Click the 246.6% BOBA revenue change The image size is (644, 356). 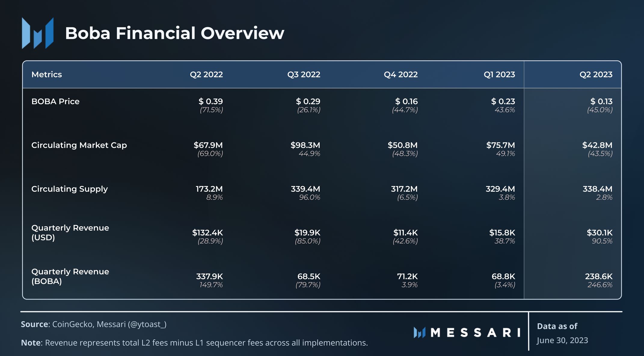[600, 285]
